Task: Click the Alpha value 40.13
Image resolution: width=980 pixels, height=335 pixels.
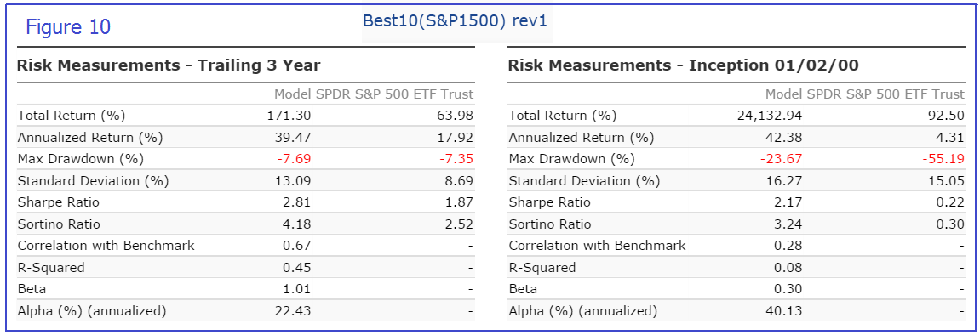Action: tap(787, 311)
